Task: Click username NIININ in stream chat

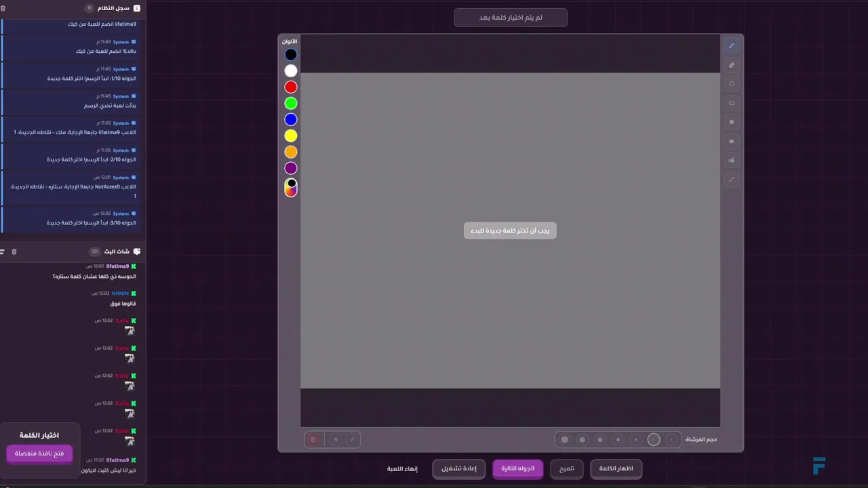Action: point(120,293)
